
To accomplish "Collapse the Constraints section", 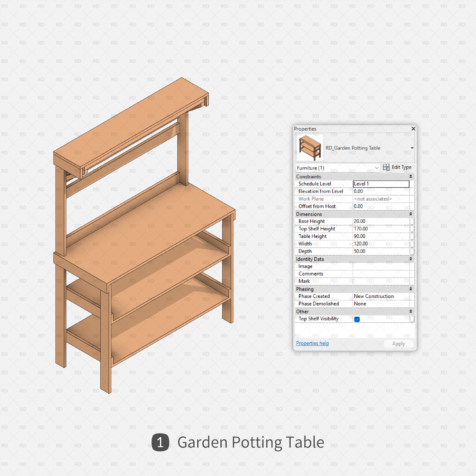I will [x=410, y=176].
